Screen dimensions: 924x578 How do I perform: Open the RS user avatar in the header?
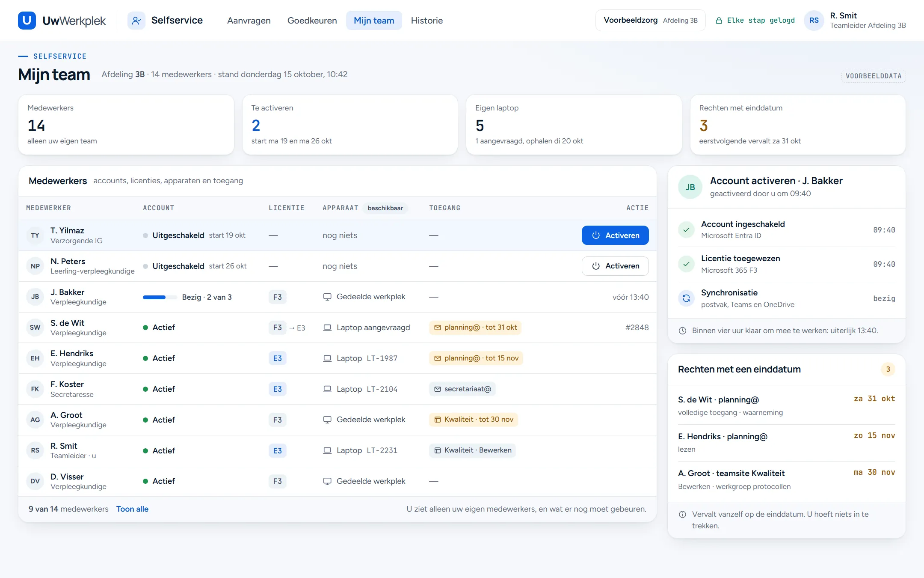tap(814, 20)
